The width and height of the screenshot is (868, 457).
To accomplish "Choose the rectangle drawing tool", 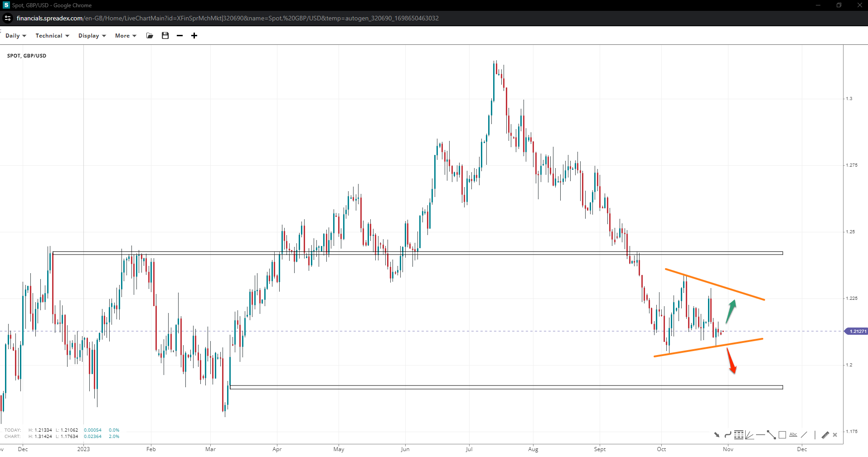I will (782, 435).
